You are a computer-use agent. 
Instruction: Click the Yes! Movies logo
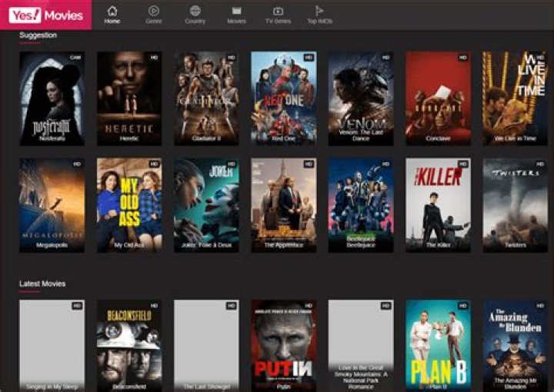46,15
